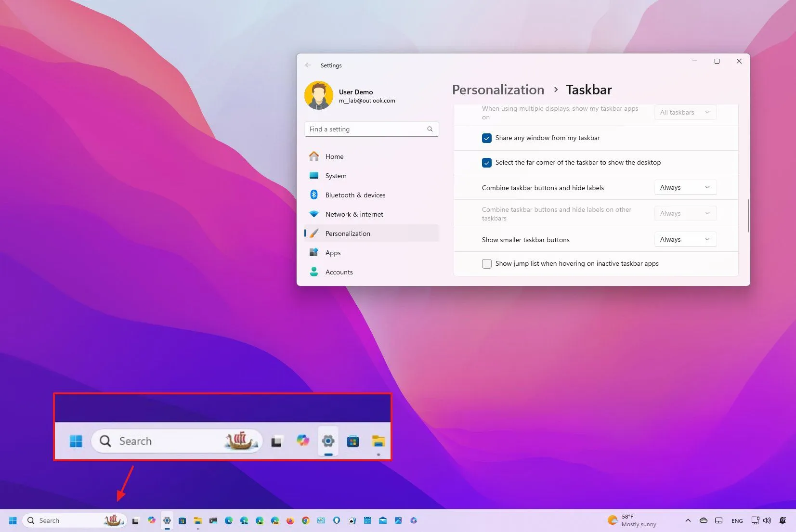Click the OneDrive cloud tray icon

pos(704,520)
